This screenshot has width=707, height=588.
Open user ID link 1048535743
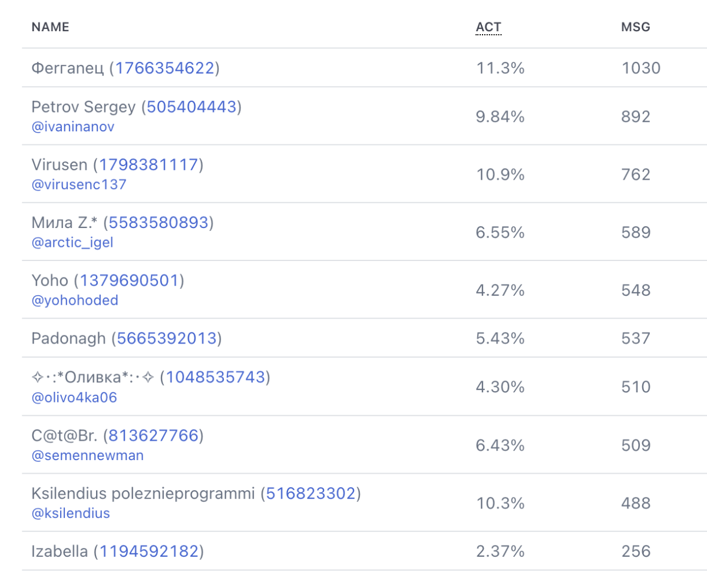(x=216, y=377)
